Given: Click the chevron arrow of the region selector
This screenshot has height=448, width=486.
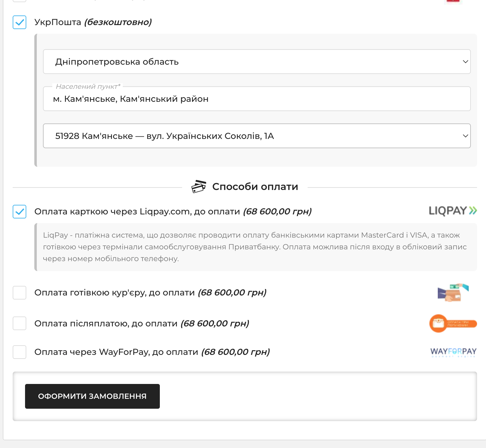Looking at the screenshot, I should (465, 62).
